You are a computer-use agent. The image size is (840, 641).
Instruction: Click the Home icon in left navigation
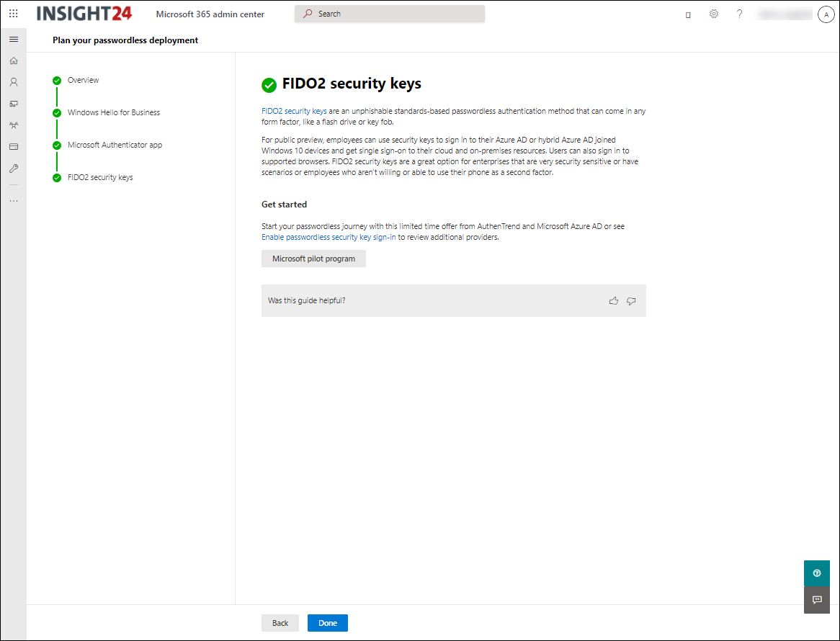[x=13, y=60]
